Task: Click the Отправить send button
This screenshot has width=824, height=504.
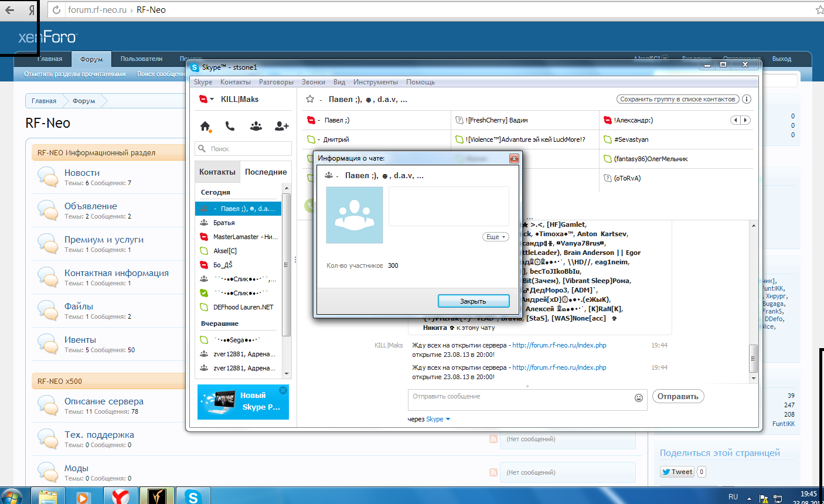Action: pos(678,397)
